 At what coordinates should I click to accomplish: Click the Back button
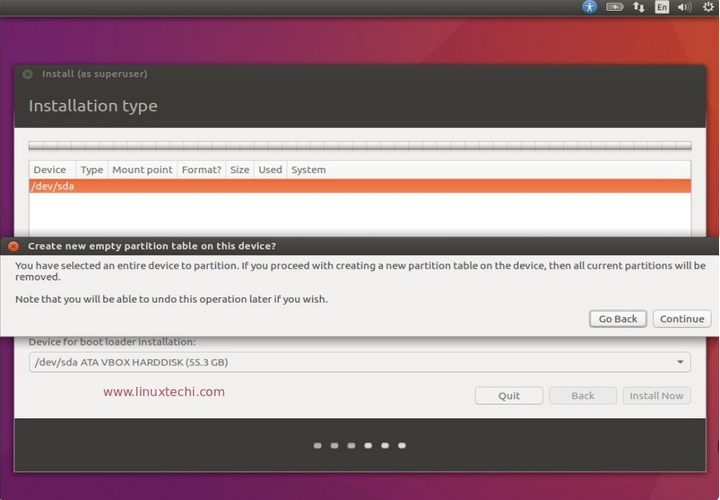click(x=583, y=396)
